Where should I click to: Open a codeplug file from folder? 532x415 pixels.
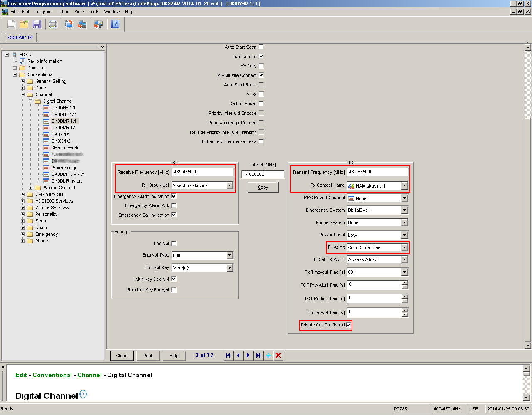(x=24, y=24)
